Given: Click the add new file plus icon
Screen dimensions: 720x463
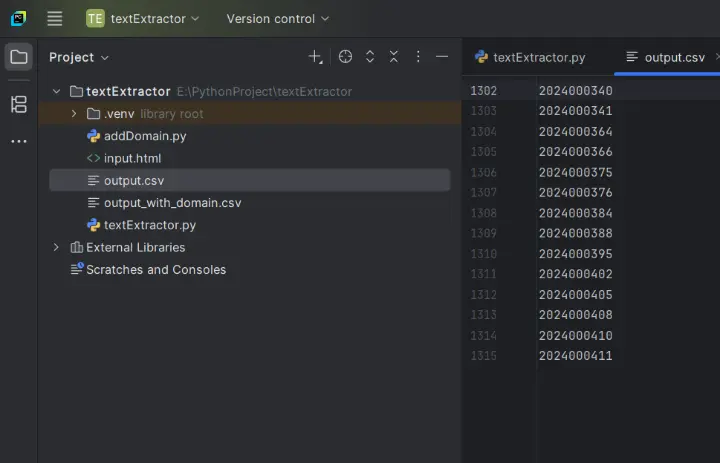Looking at the screenshot, I should [315, 57].
